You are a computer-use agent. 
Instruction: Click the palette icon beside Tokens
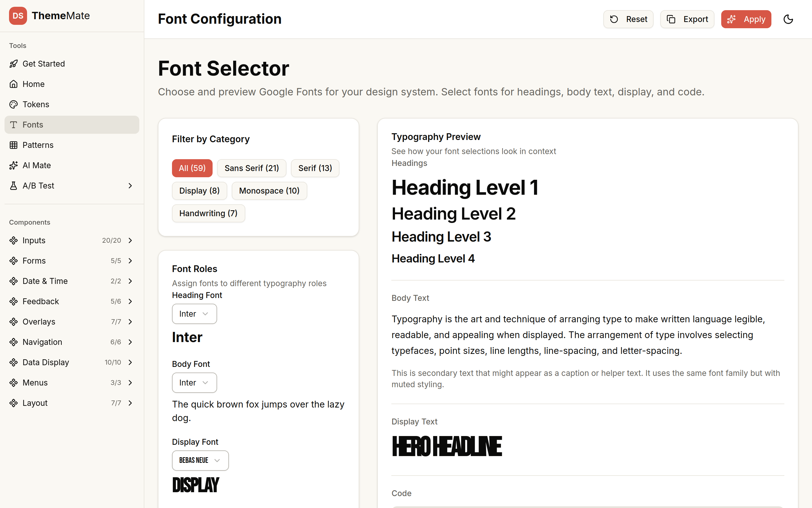14,104
